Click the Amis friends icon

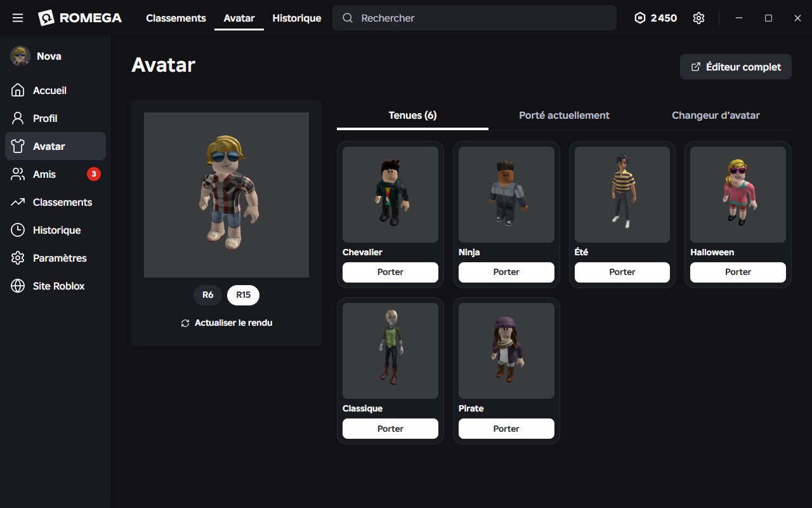coord(18,174)
